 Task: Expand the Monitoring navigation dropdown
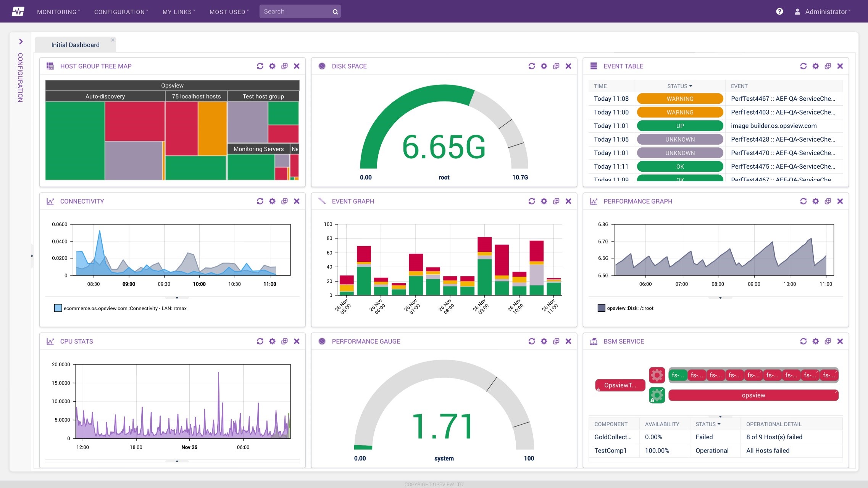pyautogui.click(x=57, y=11)
